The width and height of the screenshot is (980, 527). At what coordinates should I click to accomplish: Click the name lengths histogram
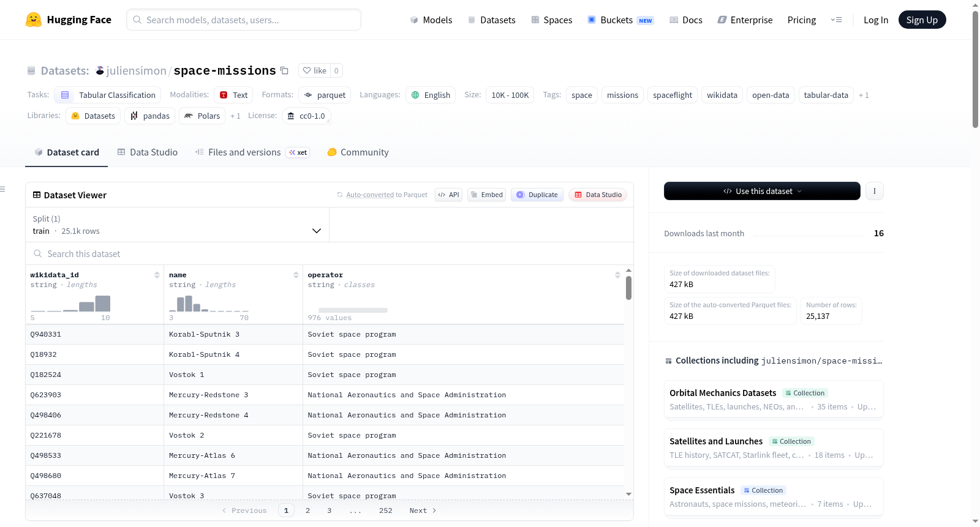click(209, 304)
